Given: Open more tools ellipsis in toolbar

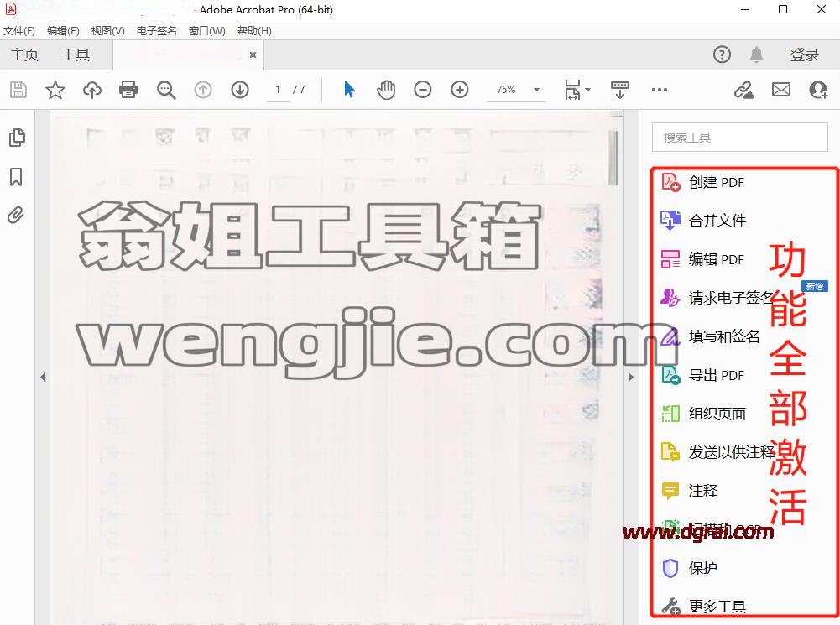Looking at the screenshot, I should tap(660, 90).
